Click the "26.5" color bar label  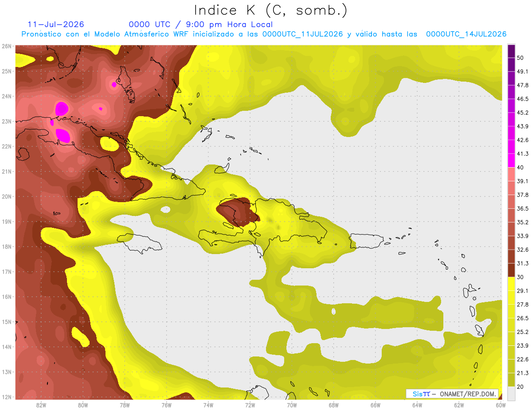click(523, 318)
